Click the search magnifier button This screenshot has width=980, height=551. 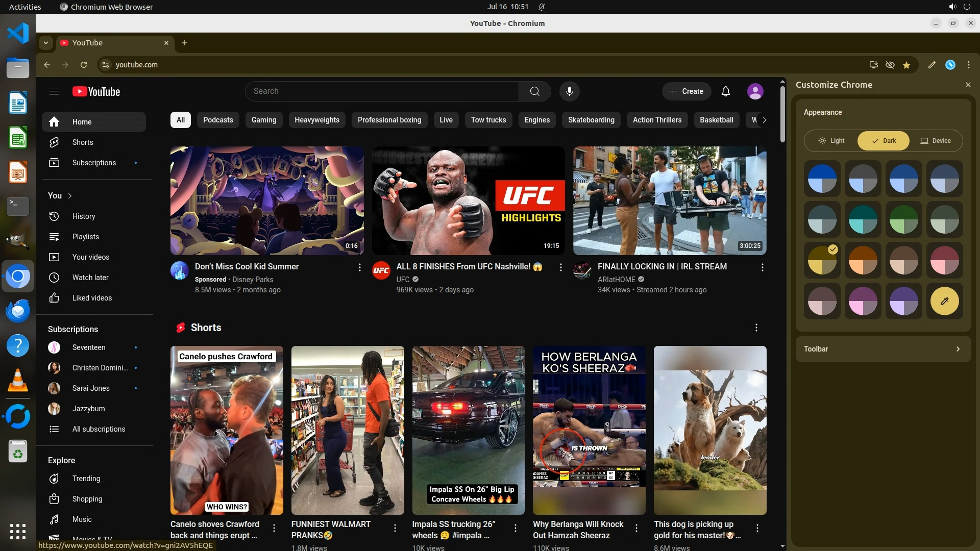point(534,91)
